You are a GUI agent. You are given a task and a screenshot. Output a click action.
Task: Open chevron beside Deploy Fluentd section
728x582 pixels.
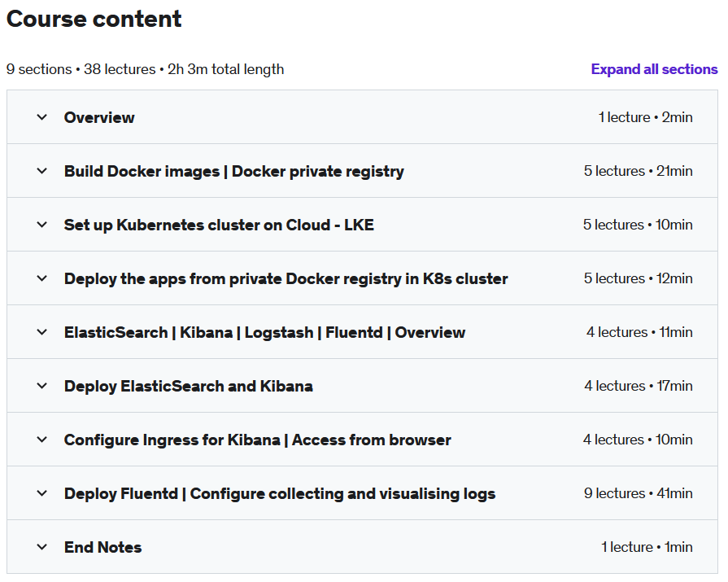[x=41, y=493]
